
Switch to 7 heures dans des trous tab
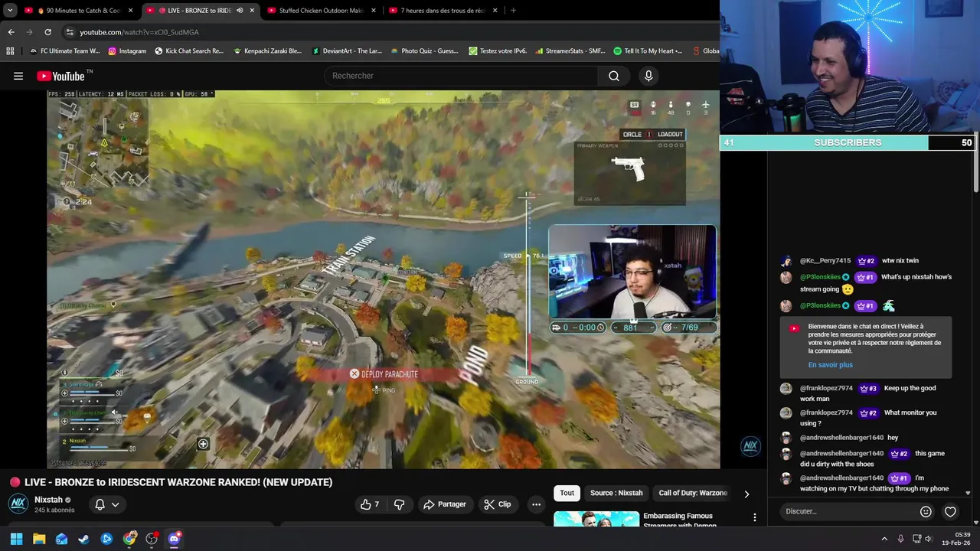click(442, 11)
